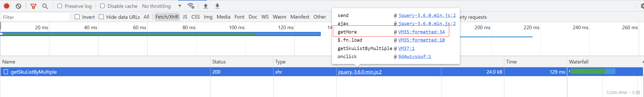Open network search magnifier
This screenshot has width=644, height=97.
(45, 6)
